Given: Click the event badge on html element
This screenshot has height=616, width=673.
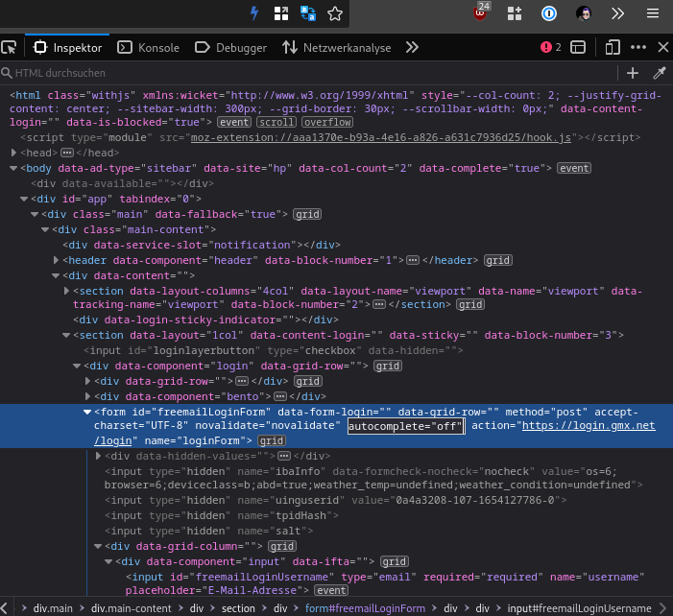Looking at the screenshot, I should tap(234, 122).
